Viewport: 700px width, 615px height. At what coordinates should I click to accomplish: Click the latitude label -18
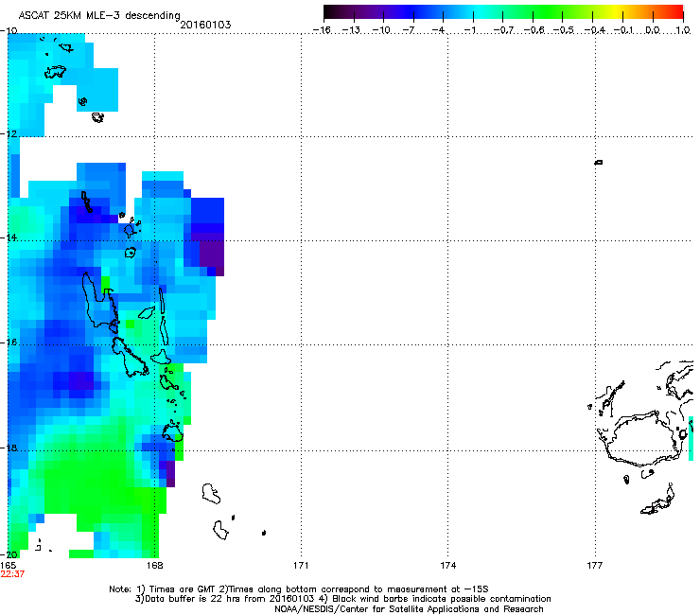coord(8,448)
